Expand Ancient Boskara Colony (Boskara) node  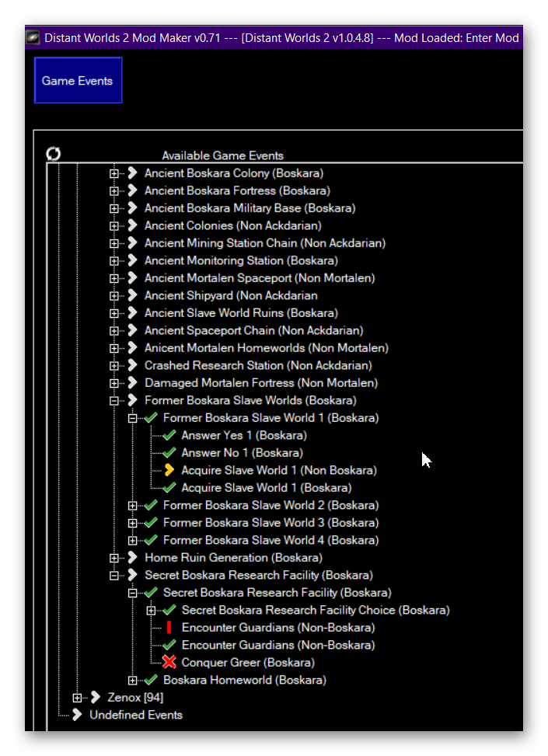pos(113,173)
